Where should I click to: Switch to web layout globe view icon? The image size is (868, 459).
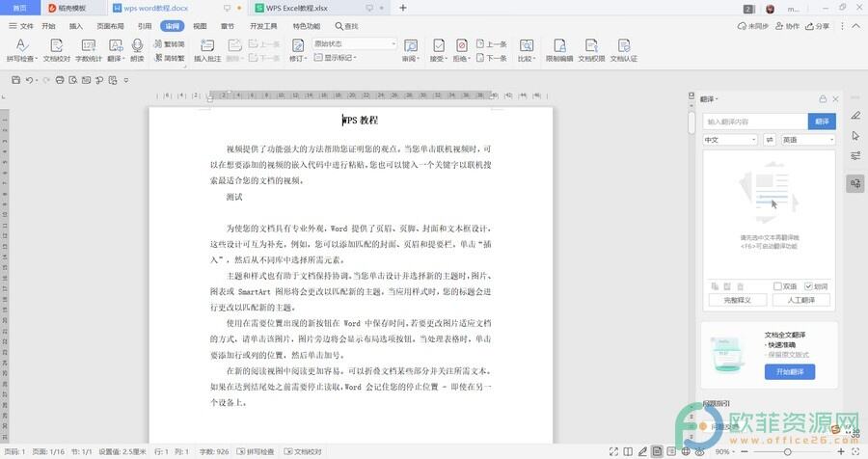(686, 452)
